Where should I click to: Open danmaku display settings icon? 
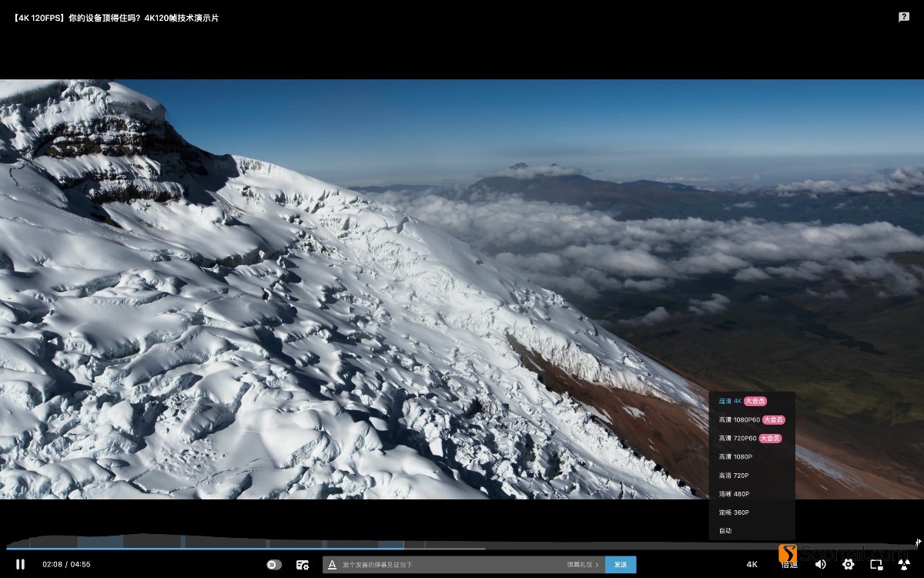point(303,564)
